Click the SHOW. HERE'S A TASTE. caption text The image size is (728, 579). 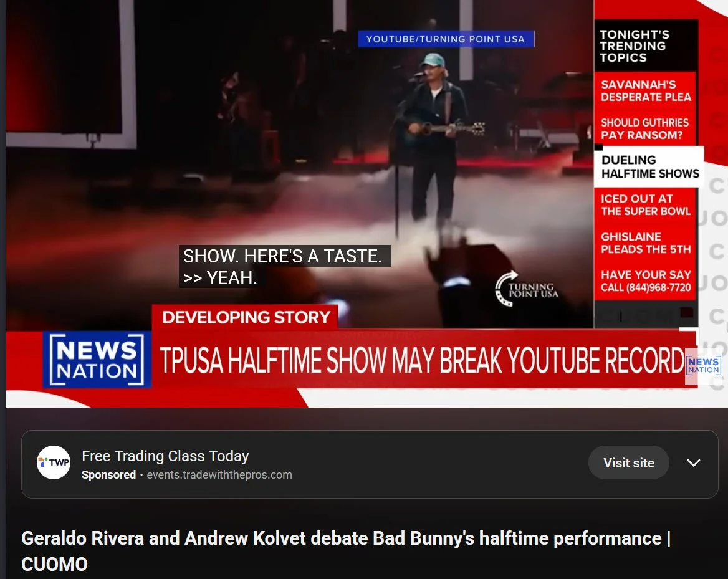pyautogui.click(x=283, y=256)
